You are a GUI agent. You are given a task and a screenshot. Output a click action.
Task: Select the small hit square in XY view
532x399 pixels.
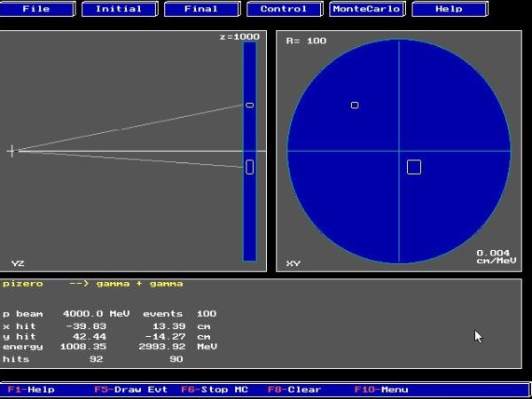[355, 106]
